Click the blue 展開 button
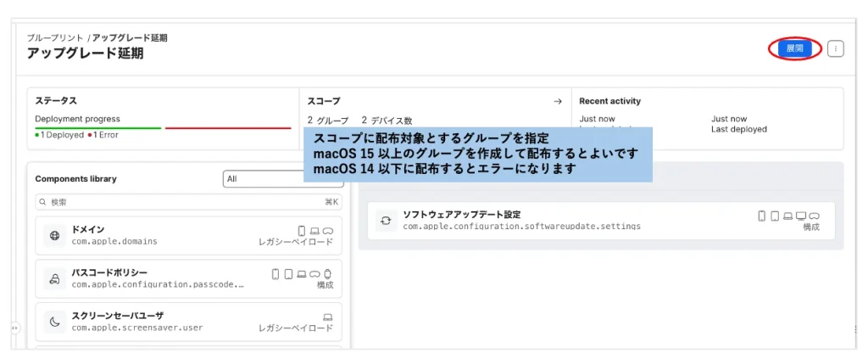Viewport: 868px width, 359px height. pos(794,49)
